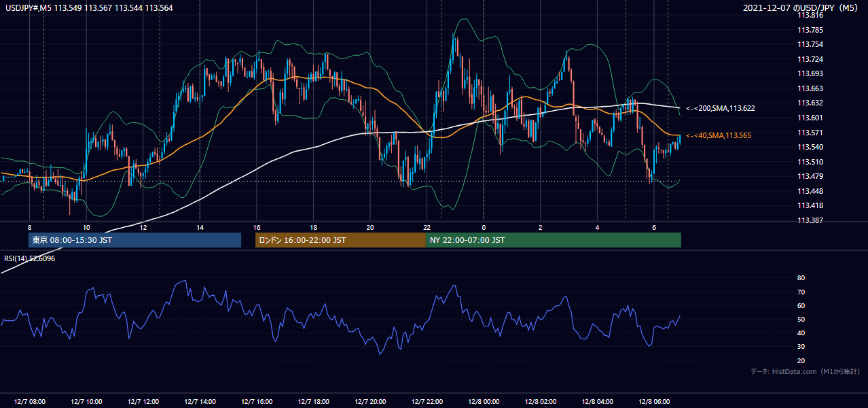Click hour tick 2 under the price chart
Image resolution: width=868 pixels, height=408 pixels.
pyautogui.click(x=540, y=227)
